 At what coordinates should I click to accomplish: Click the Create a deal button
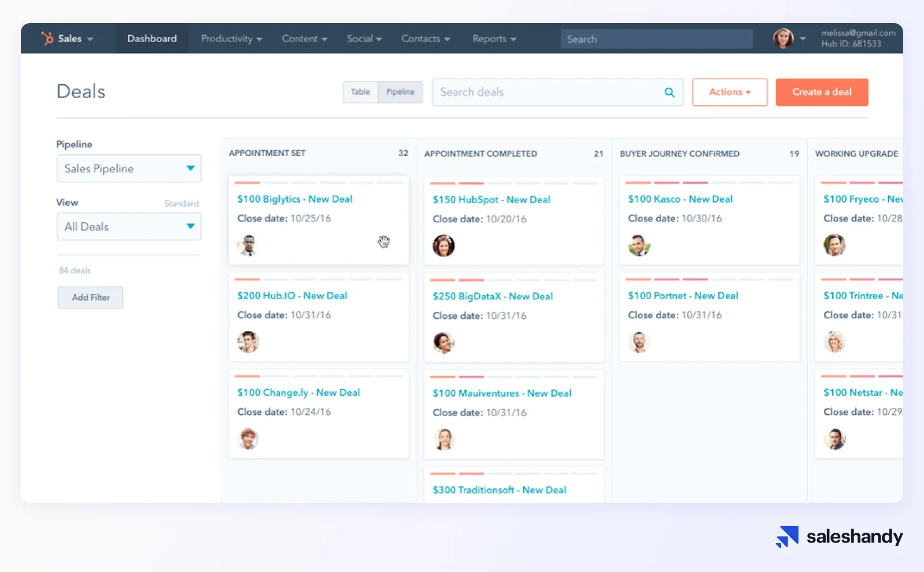tap(822, 92)
